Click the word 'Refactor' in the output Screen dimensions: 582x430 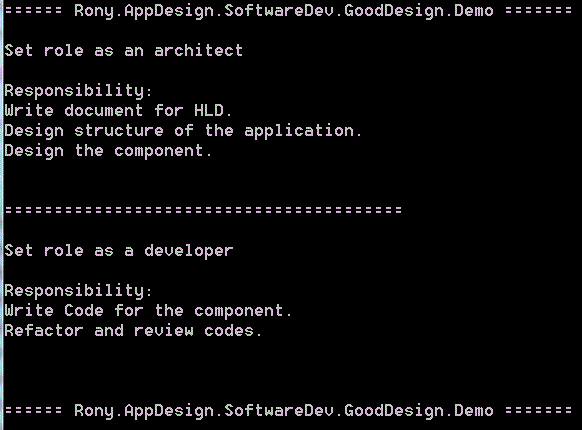tap(44, 330)
